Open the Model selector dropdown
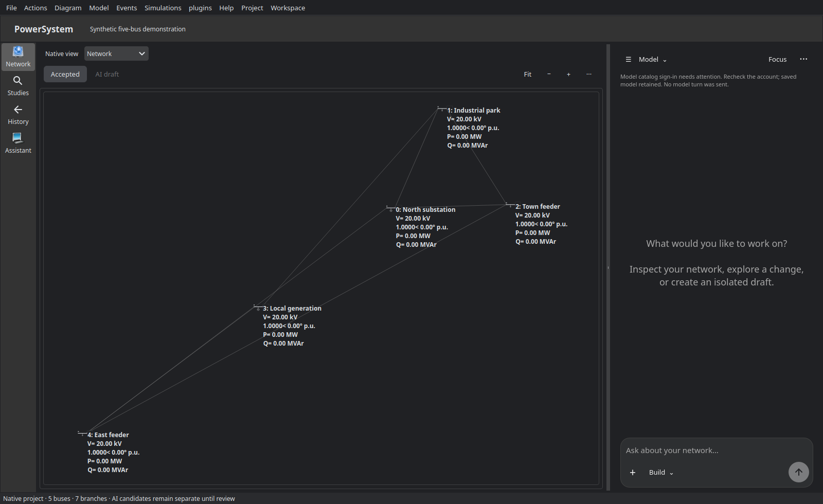The width and height of the screenshot is (823, 504). click(653, 60)
